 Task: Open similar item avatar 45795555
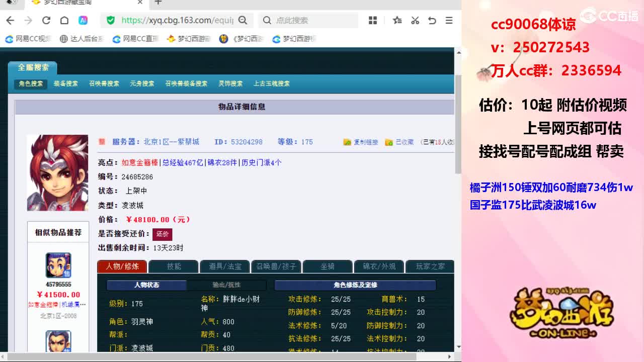58,265
